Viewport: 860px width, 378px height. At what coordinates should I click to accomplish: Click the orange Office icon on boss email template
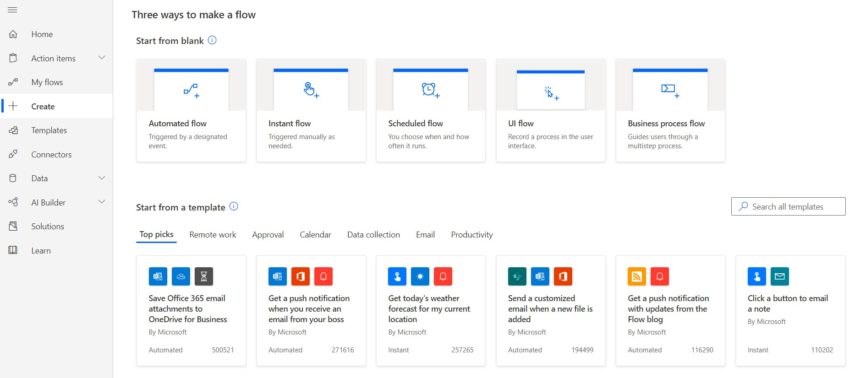(301, 277)
